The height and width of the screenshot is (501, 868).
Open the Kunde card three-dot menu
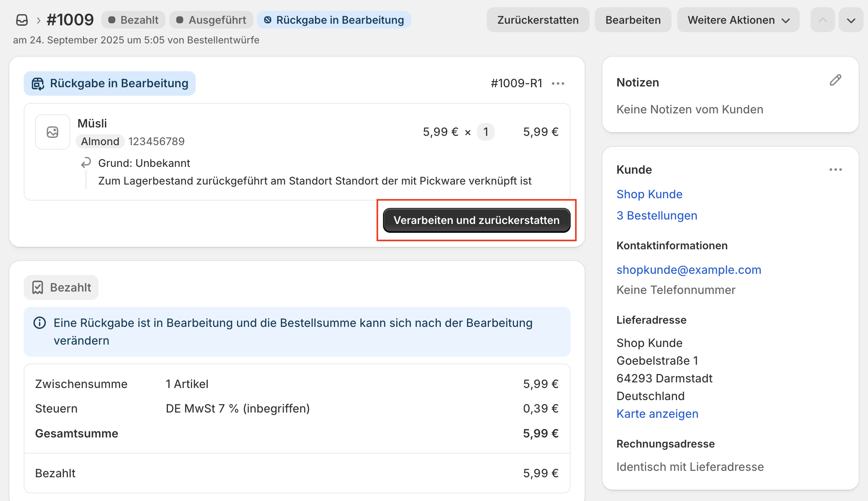(x=835, y=170)
